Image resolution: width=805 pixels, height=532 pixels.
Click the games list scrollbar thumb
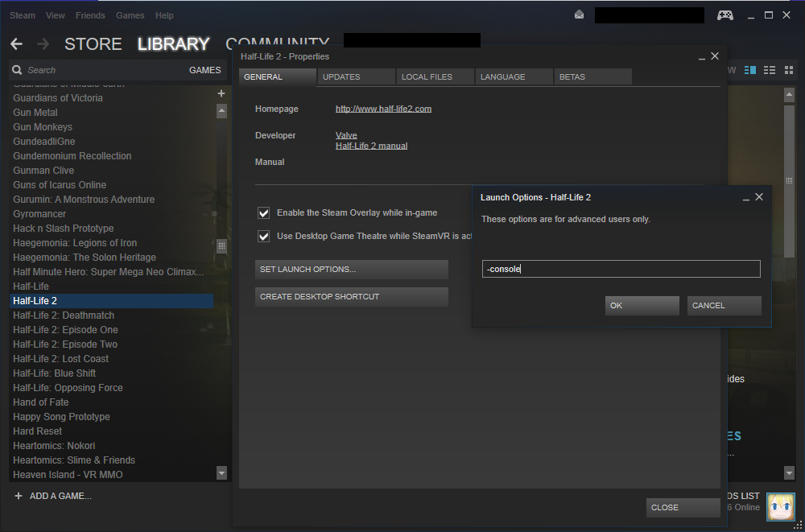click(x=222, y=245)
